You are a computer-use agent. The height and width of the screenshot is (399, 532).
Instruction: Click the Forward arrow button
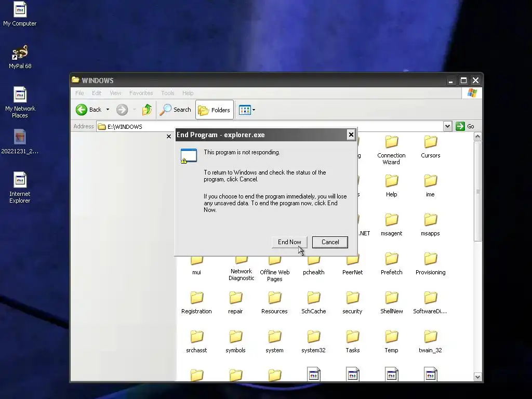click(122, 110)
